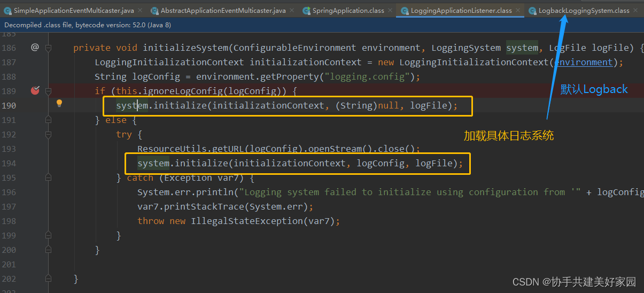
Task: Click line number 194 in the gutter
Action: click(9, 163)
